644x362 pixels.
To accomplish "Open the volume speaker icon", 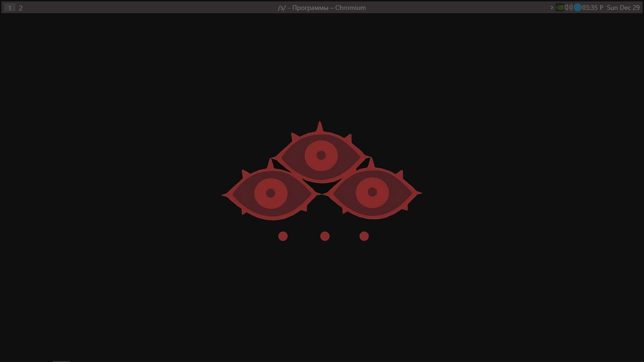I will 569,8.
